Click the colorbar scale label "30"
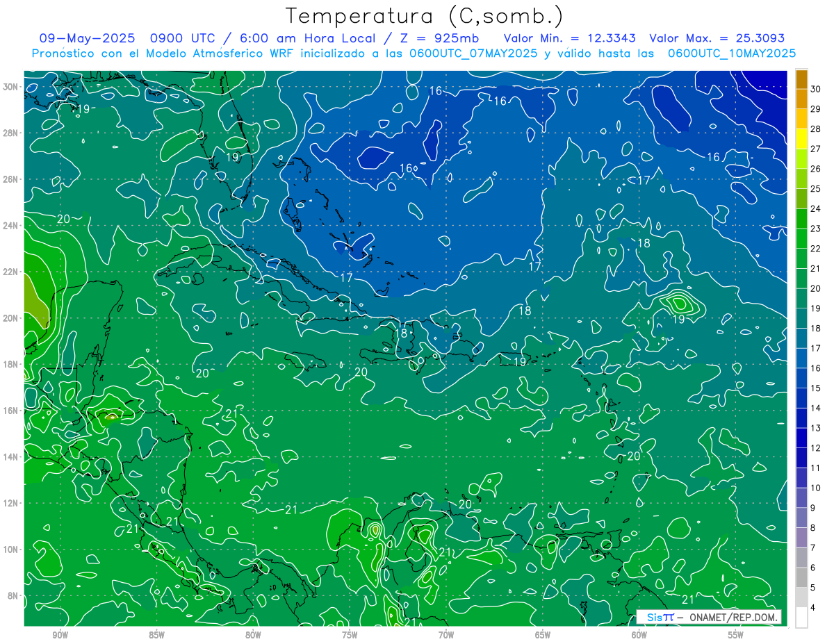This screenshot has width=834, height=644. click(x=816, y=88)
